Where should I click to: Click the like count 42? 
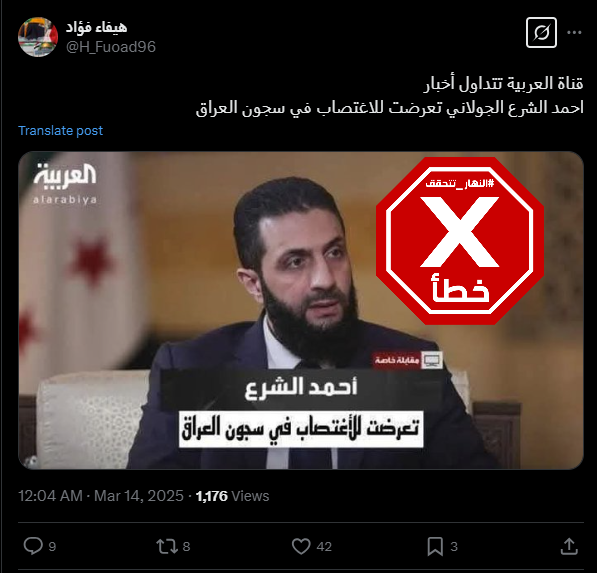click(x=324, y=547)
